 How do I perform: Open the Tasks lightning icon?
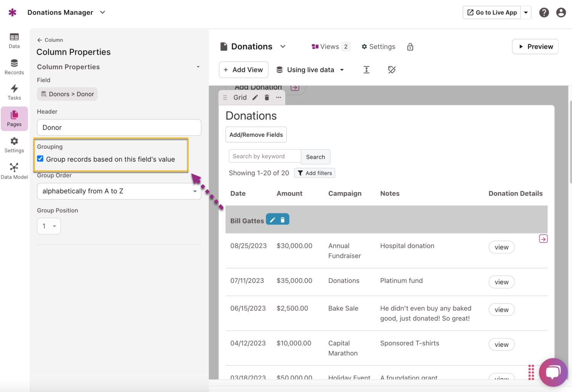(14, 92)
